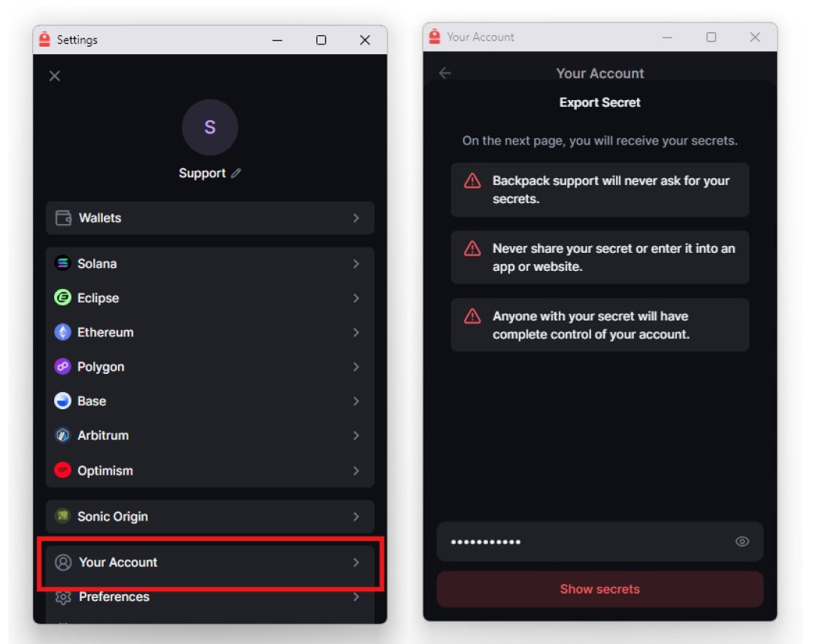The image size is (813, 644).
Task: Click the Arbitrum network icon
Action: [x=64, y=436]
